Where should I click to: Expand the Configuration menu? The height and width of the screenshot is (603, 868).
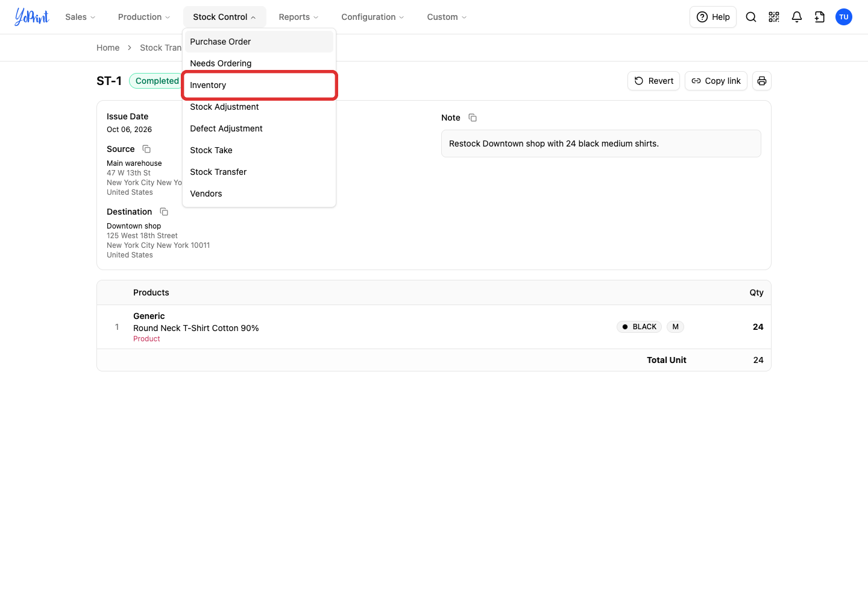(373, 17)
